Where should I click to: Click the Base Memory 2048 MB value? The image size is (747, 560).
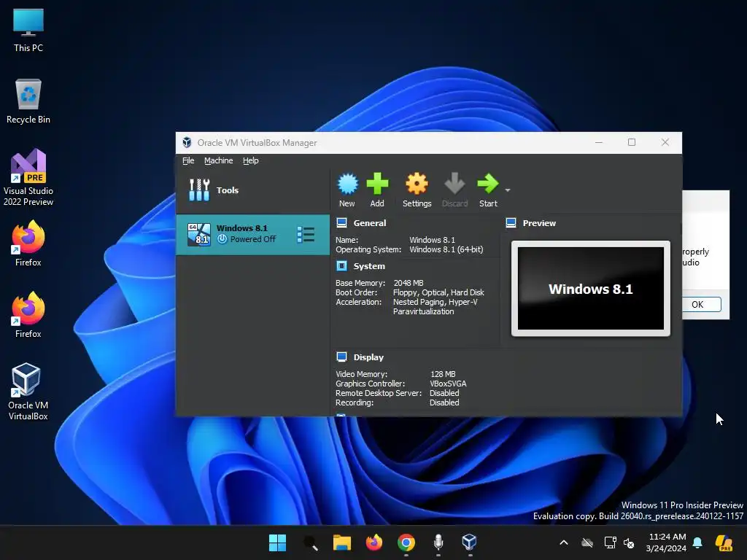tap(409, 283)
